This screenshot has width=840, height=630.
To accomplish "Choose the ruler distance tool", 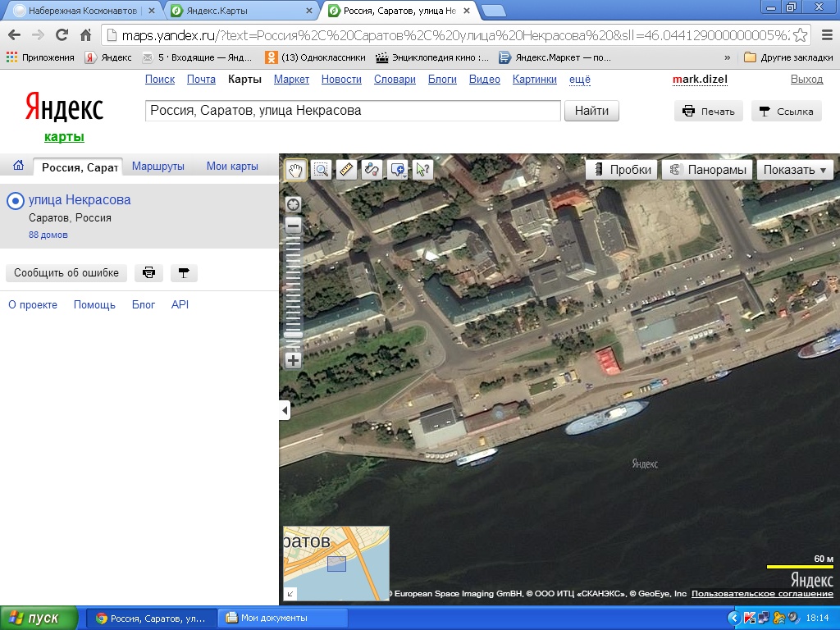I will click(346, 170).
